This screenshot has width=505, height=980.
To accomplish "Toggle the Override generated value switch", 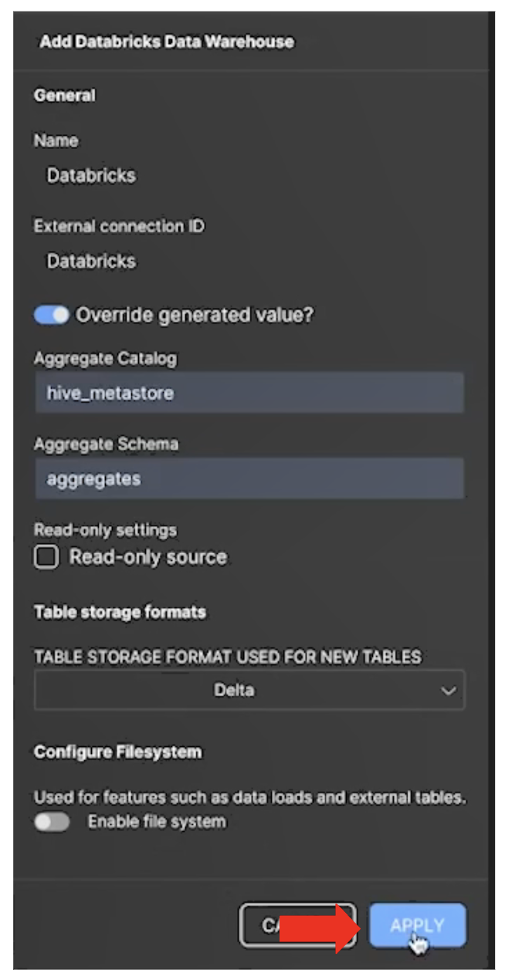I will [52, 316].
